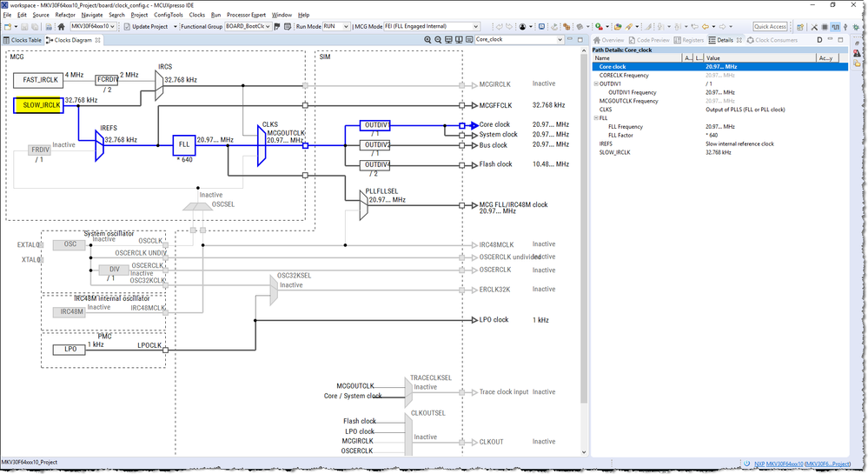
Task: Click the New file toolbar icon
Action: pos(9,27)
